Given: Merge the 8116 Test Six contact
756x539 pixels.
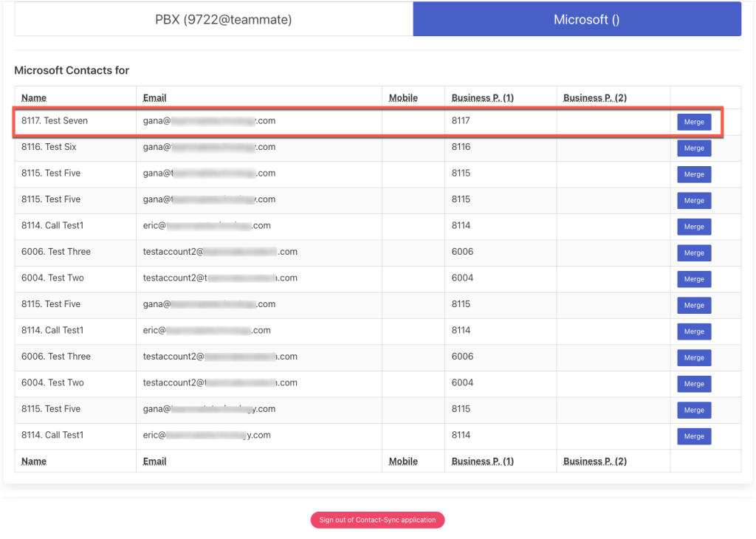Looking at the screenshot, I should tap(694, 148).
